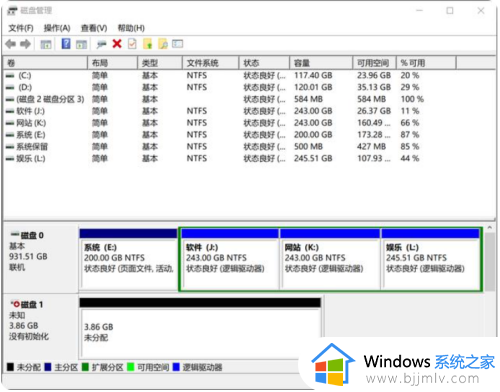This screenshot has width=500, height=392.
Task: Show/hide action pane toolbar icon
Action: click(x=81, y=44)
